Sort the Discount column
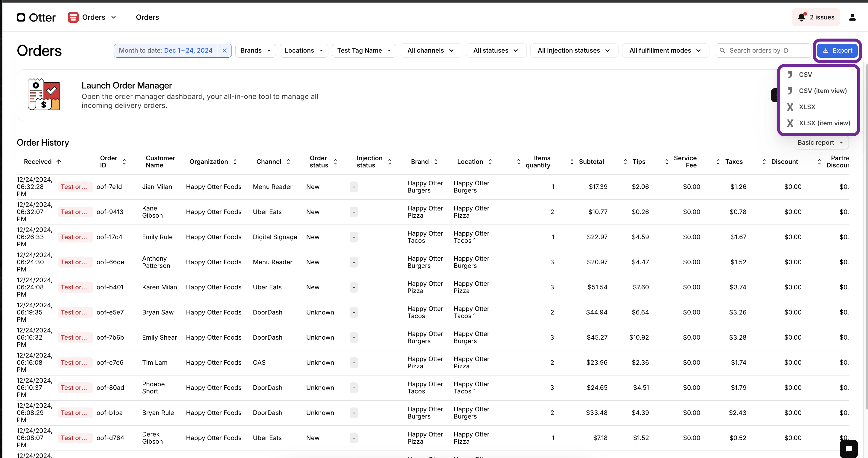 764,162
